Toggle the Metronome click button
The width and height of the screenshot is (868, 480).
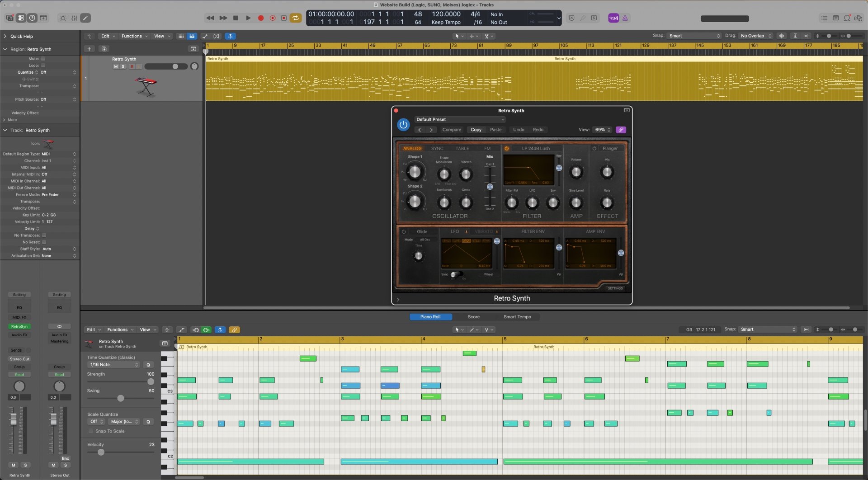tap(625, 18)
